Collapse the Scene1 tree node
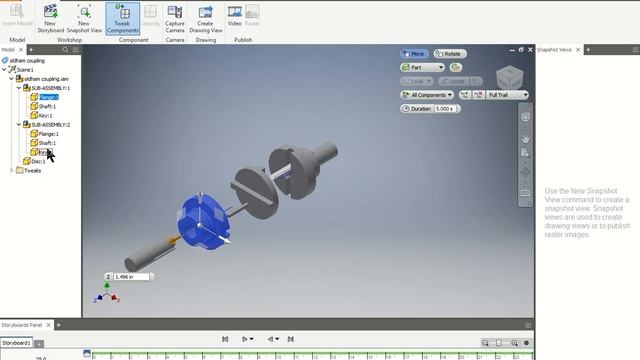This screenshot has width=640, height=360. click(x=4, y=70)
